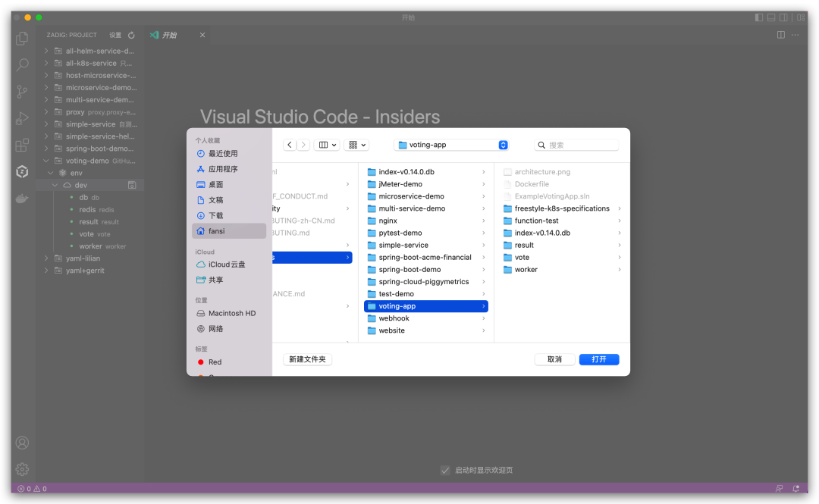Image resolution: width=819 pixels, height=504 pixels.
Task: Uncheck 启动时显示欢迎页
Action: 445,470
